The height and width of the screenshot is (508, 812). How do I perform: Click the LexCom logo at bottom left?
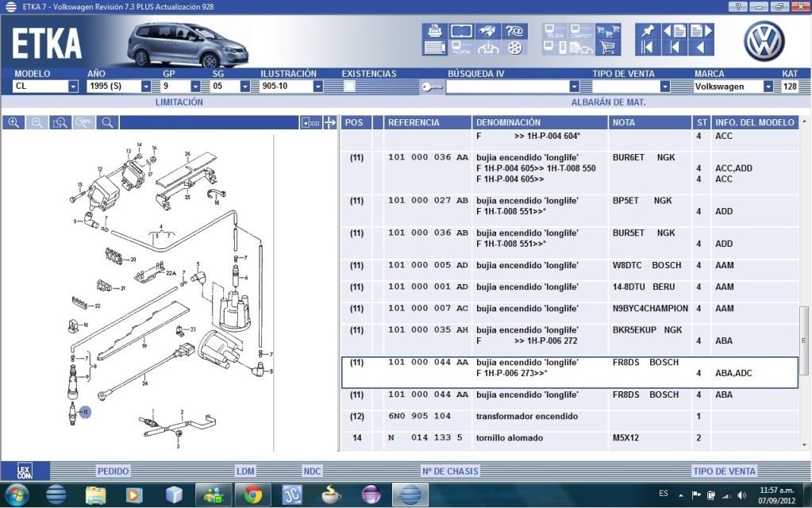[25, 471]
